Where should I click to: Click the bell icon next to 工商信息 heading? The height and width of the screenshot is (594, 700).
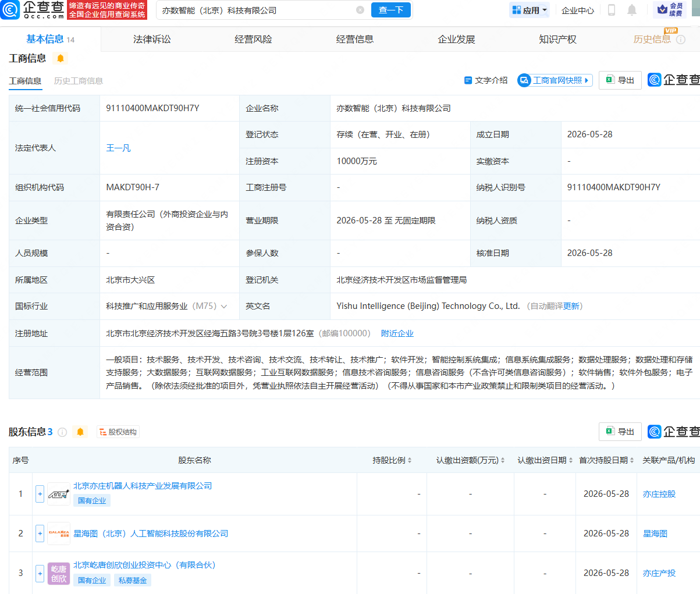61,58
